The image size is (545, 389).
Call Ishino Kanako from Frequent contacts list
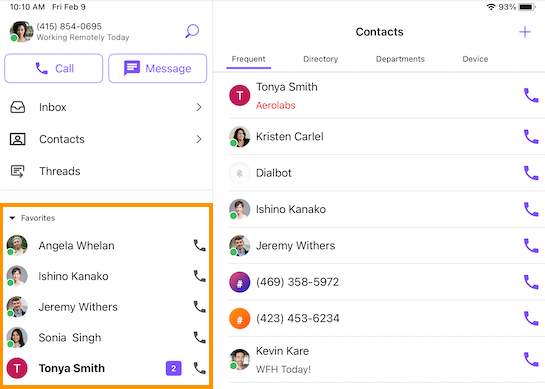point(531,209)
